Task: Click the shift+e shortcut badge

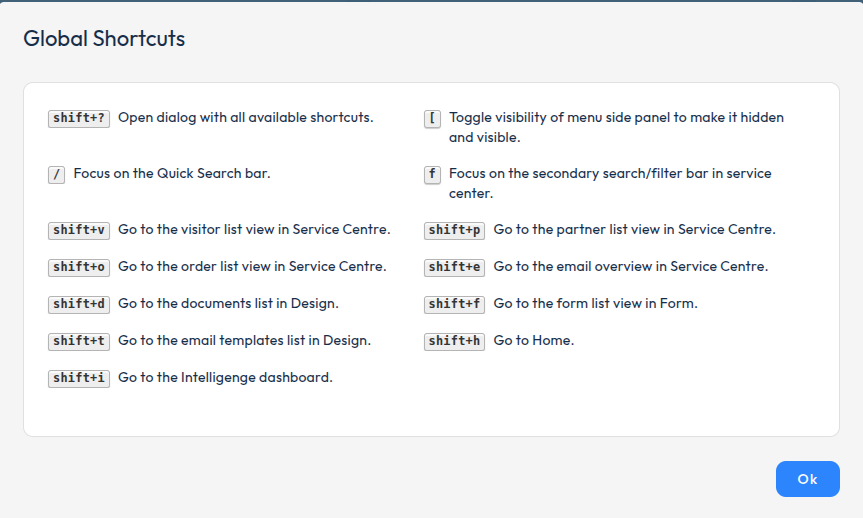Action: 454,267
